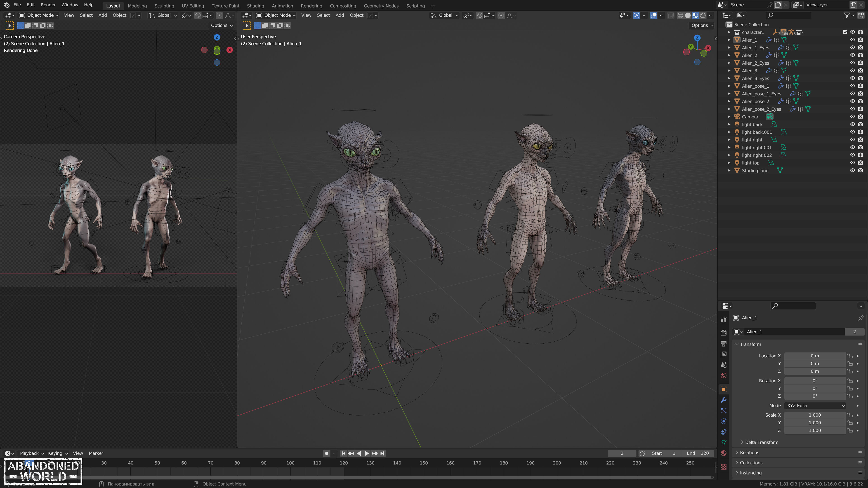This screenshot has width=868, height=488.
Task: Open the Material properties tab
Action: pos(723,453)
